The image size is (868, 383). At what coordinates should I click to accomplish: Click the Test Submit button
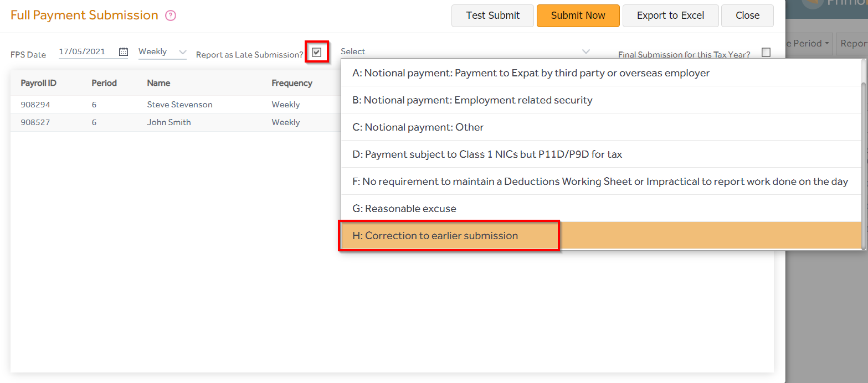point(492,15)
